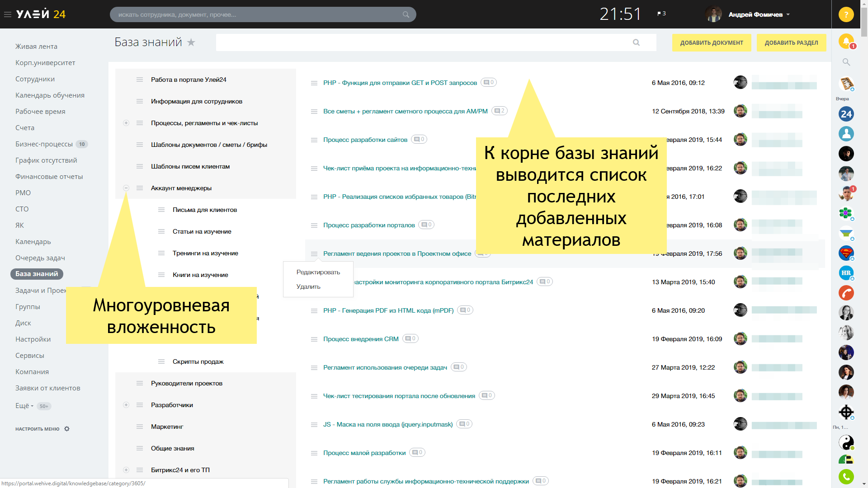Screen dimensions: 868x488
Task: Click the PHP - Генерация PDF из HTML кода link
Action: (x=388, y=310)
